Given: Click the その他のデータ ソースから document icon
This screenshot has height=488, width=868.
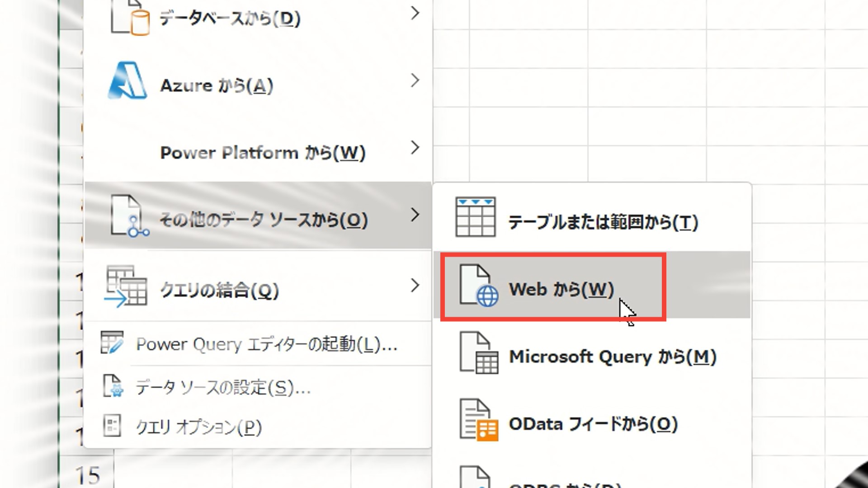Looking at the screenshot, I should point(129,216).
